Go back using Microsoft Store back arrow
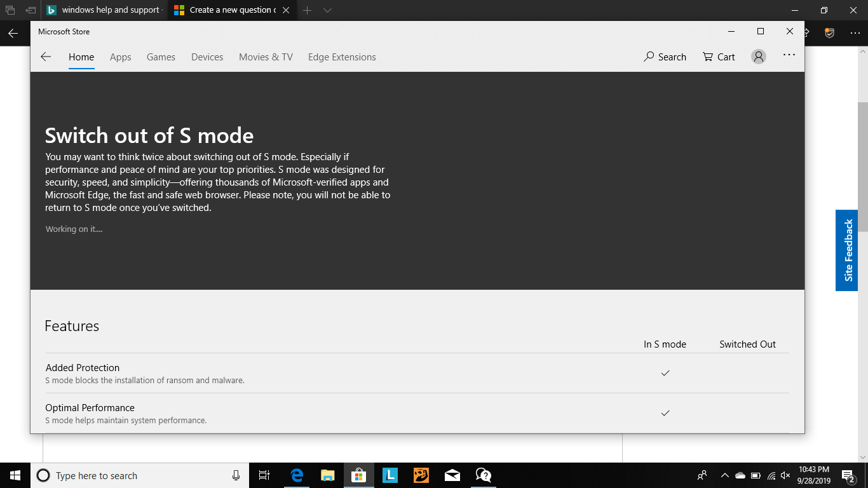 point(46,57)
